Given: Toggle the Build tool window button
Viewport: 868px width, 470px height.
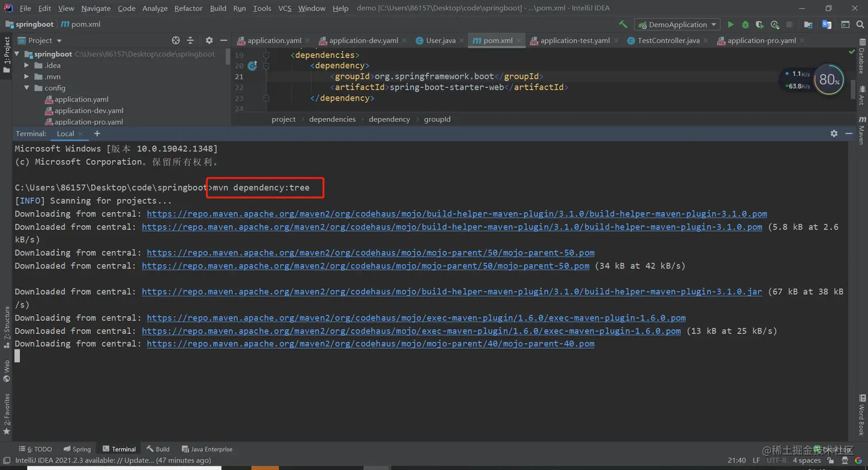Looking at the screenshot, I should coord(158,449).
